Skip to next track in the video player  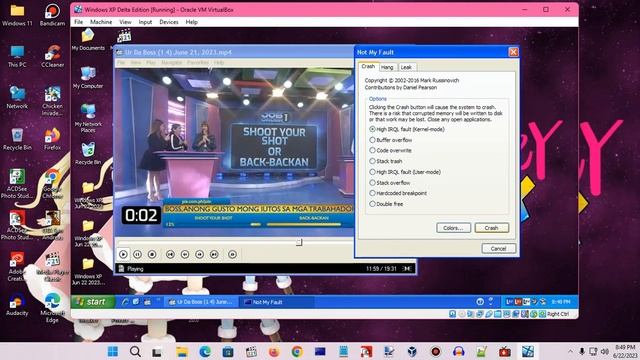click(214, 254)
